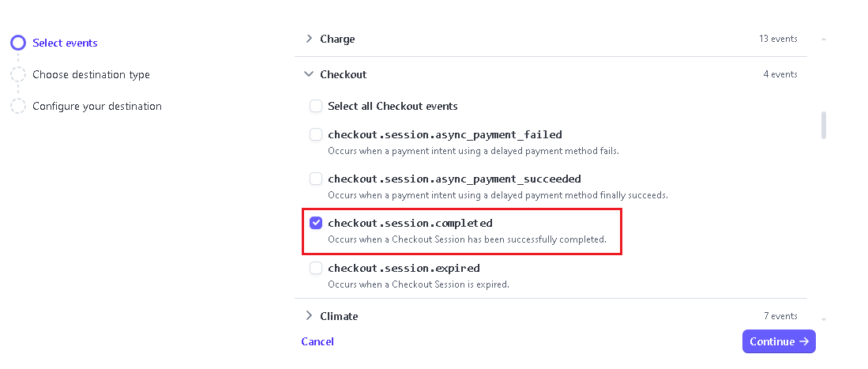Click the Choose destination type step circle

pyautogui.click(x=18, y=74)
